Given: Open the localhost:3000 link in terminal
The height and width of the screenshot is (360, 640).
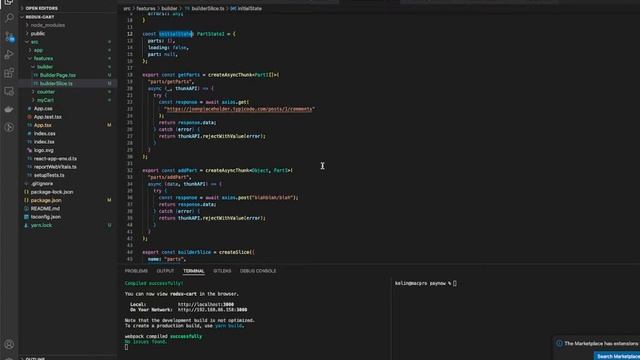Looking at the screenshot, I should [206, 304].
